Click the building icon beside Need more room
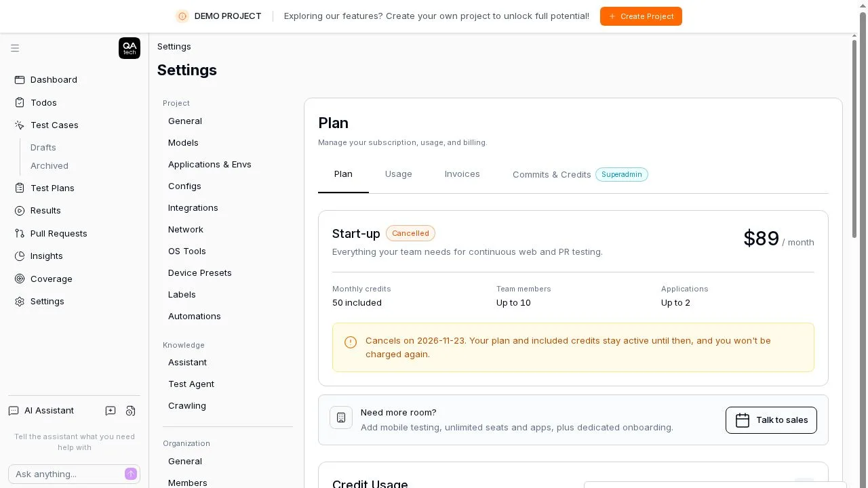This screenshot has width=868, height=488. point(341,418)
